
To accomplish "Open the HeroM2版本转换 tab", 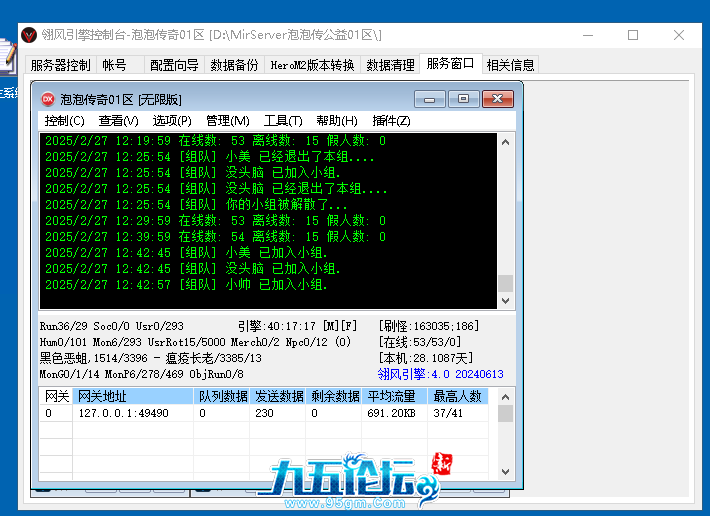I will pos(312,65).
